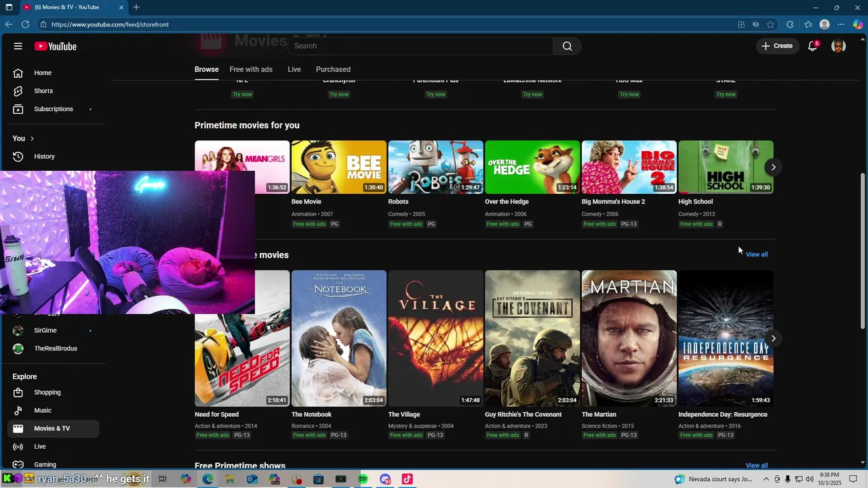Click the browser address bar URL
Screen dimensions: 868x488
point(110,24)
